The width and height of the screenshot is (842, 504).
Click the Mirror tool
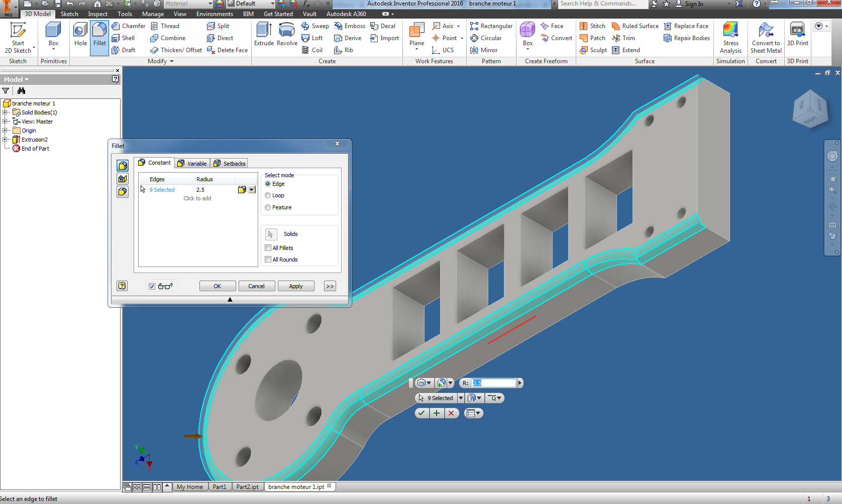click(484, 50)
